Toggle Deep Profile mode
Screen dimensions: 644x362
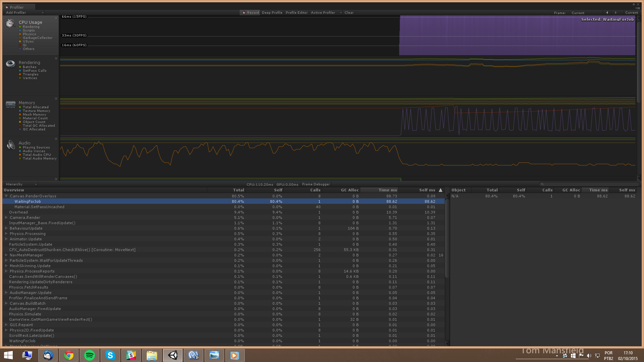click(x=272, y=13)
